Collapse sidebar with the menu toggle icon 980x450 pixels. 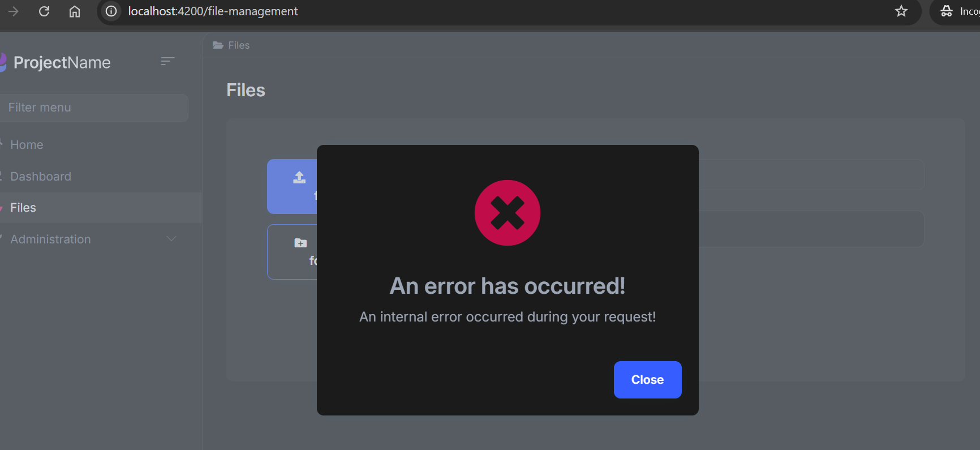[167, 61]
